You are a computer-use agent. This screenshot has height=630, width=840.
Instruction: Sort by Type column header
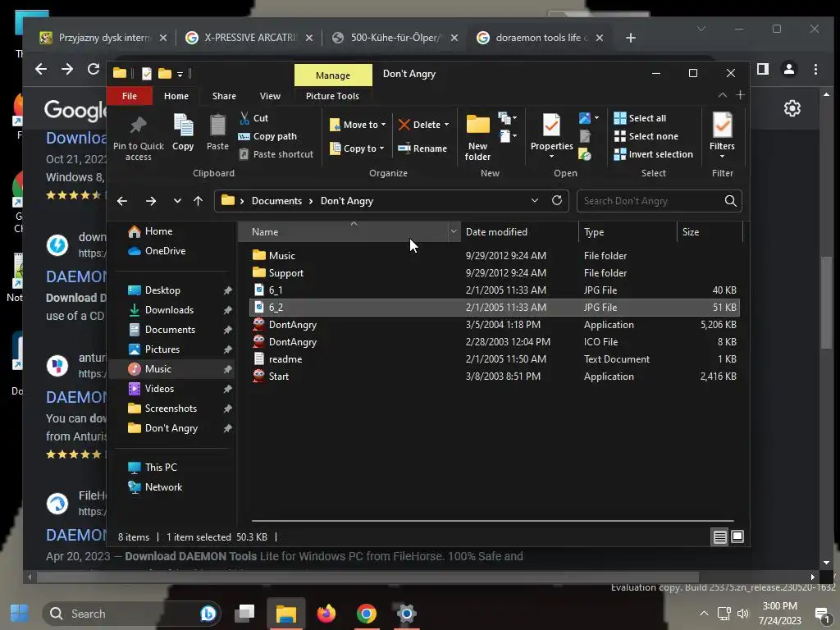click(x=628, y=232)
